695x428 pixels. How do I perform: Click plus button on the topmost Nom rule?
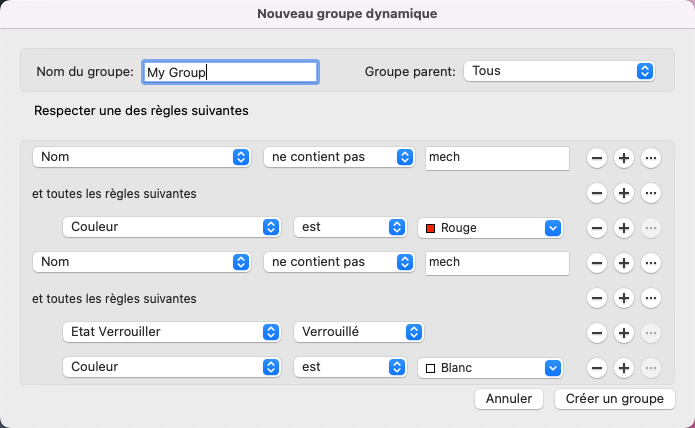[623, 158]
